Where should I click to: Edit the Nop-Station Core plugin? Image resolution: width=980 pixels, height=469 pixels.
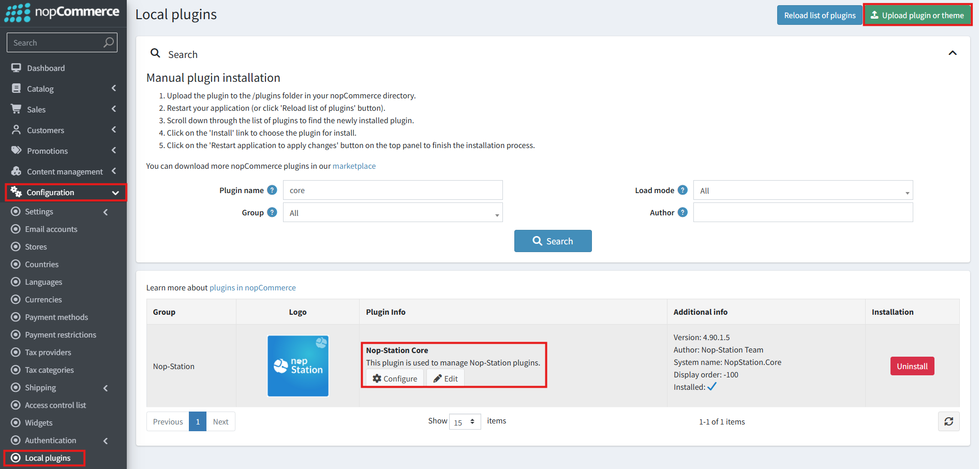[x=446, y=378]
